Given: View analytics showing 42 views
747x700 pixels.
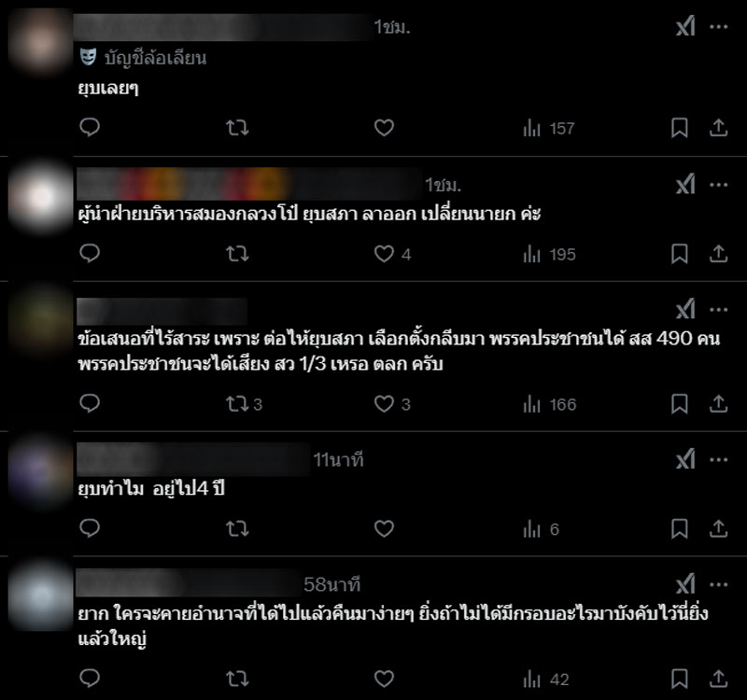Looking at the screenshot, I should [546, 679].
